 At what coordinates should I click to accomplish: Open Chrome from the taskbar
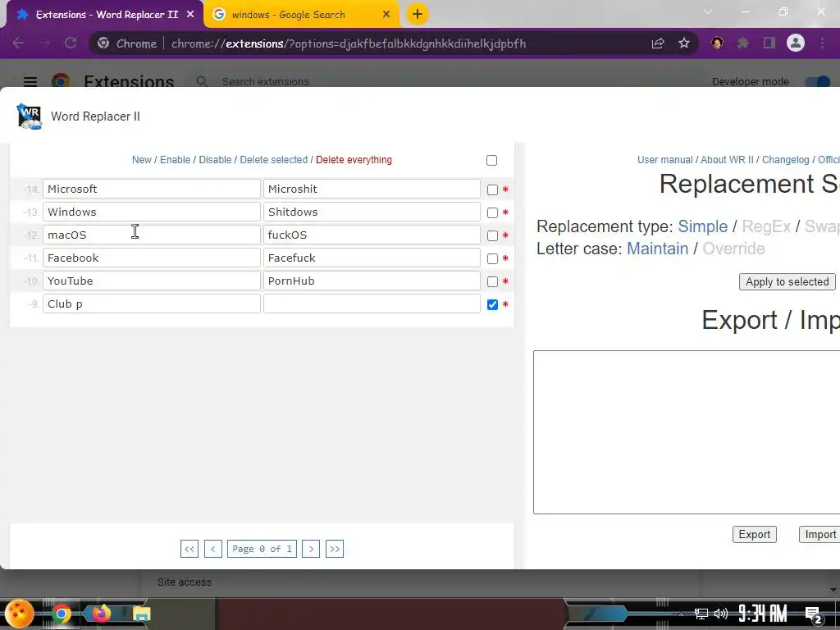coord(62,614)
